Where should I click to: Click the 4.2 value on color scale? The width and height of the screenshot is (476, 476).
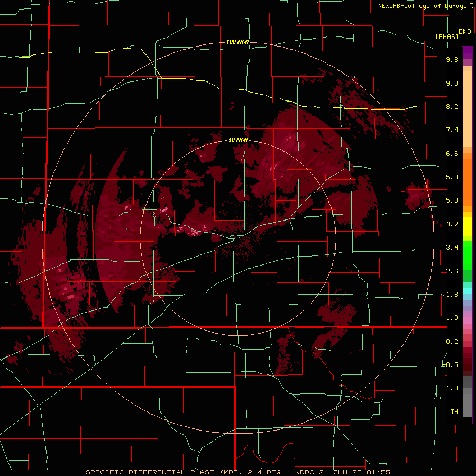(x=452, y=224)
